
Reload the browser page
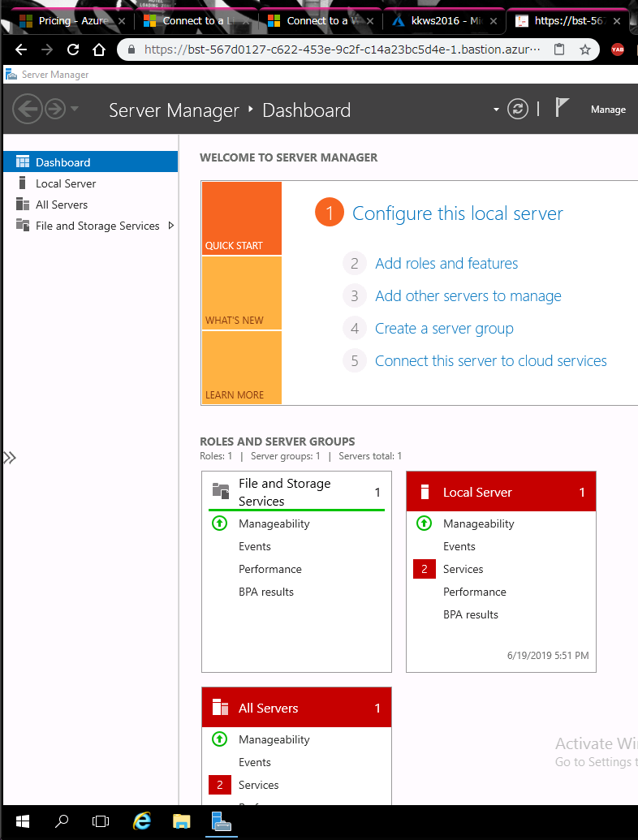[73, 50]
